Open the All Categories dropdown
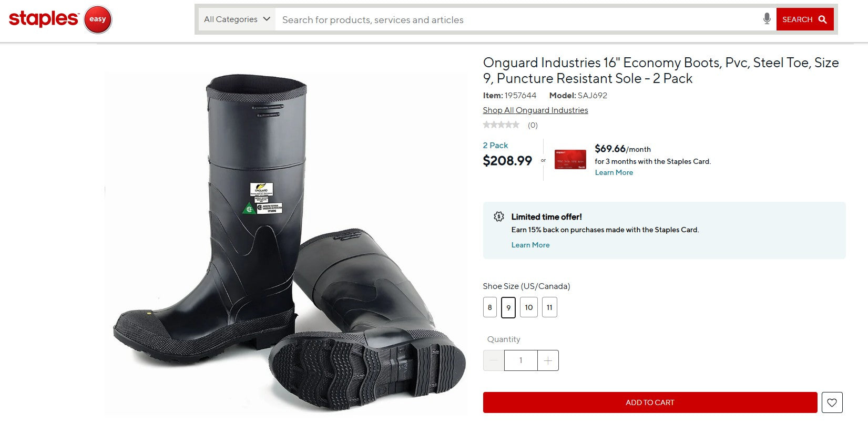Image resolution: width=868 pixels, height=424 pixels. 236,18
